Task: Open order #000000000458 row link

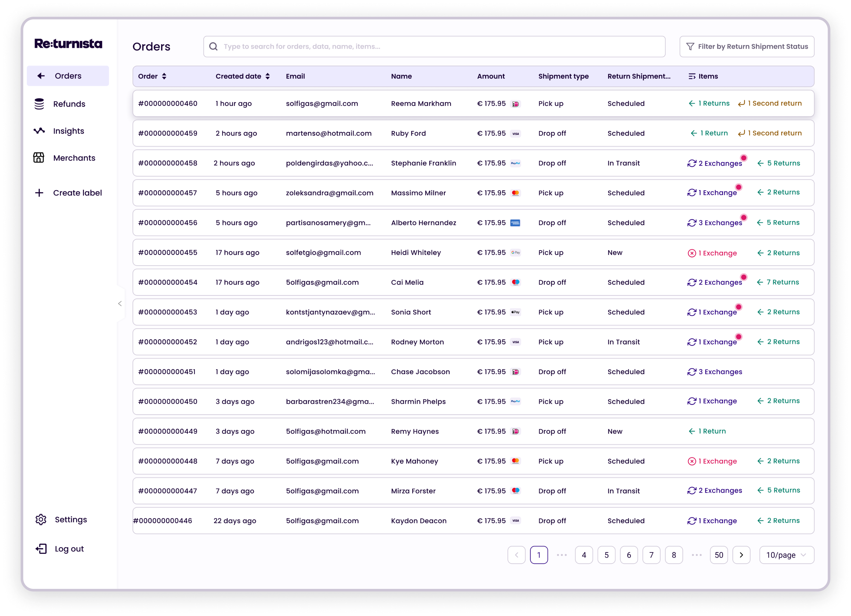Action: point(168,163)
